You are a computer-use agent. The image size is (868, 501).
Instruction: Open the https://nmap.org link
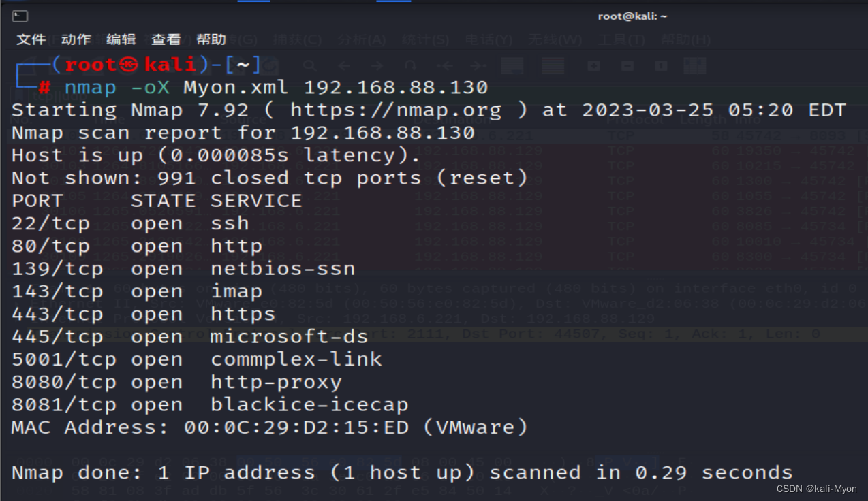point(395,110)
